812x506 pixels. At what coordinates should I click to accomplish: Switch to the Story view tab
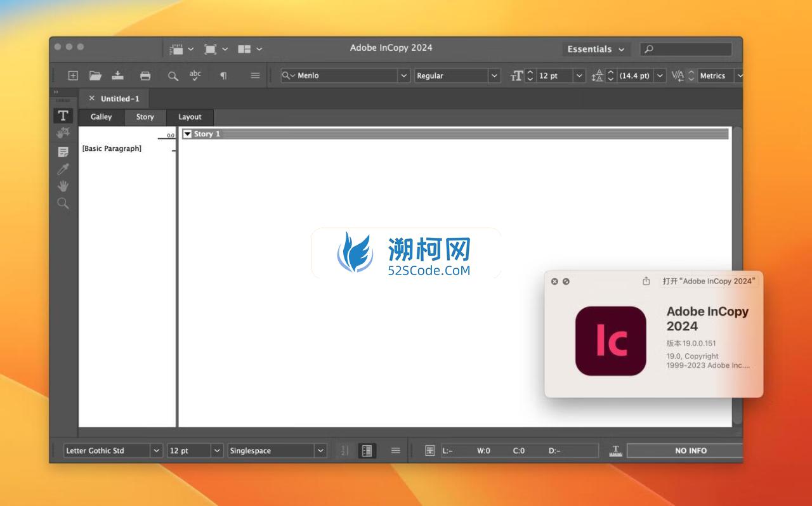point(145,117)
